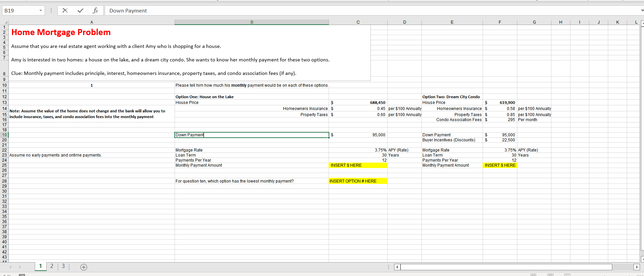Select column C header
Screen dimensions: 644x276
coord(358,22)
